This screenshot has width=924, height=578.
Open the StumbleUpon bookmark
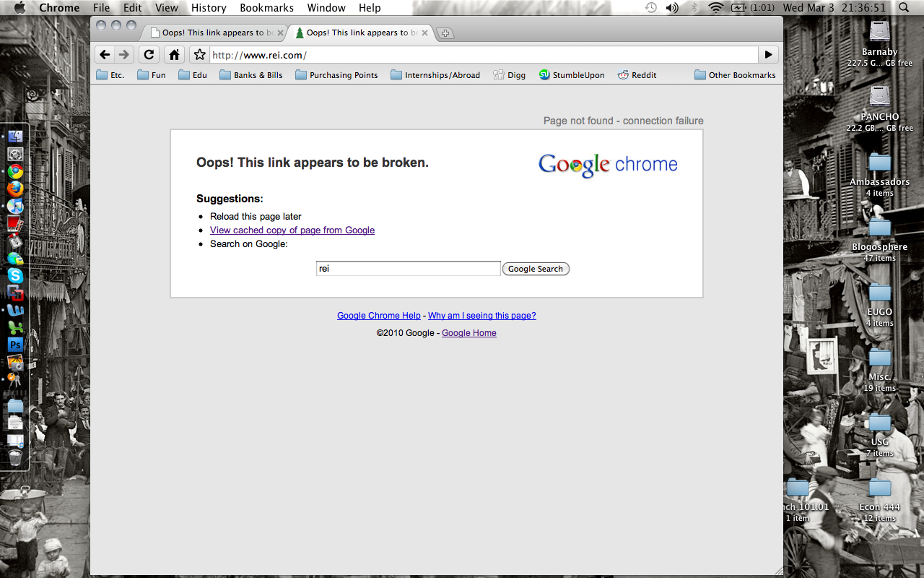572,75
